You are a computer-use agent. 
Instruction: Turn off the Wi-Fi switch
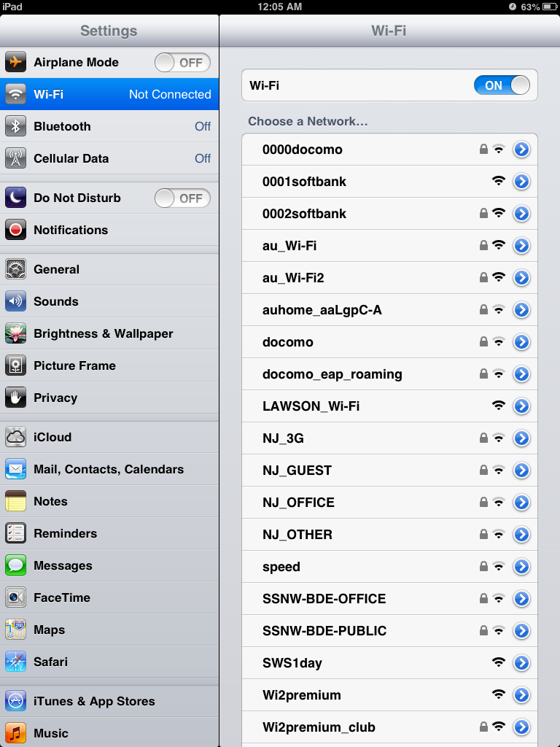(502, 85)
